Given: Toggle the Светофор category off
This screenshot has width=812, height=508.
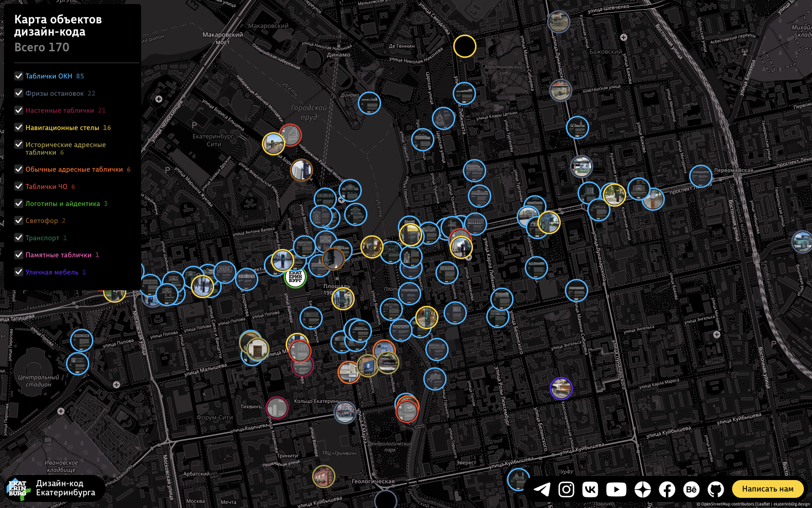Looking at the screenshot, I should point(19,220).
